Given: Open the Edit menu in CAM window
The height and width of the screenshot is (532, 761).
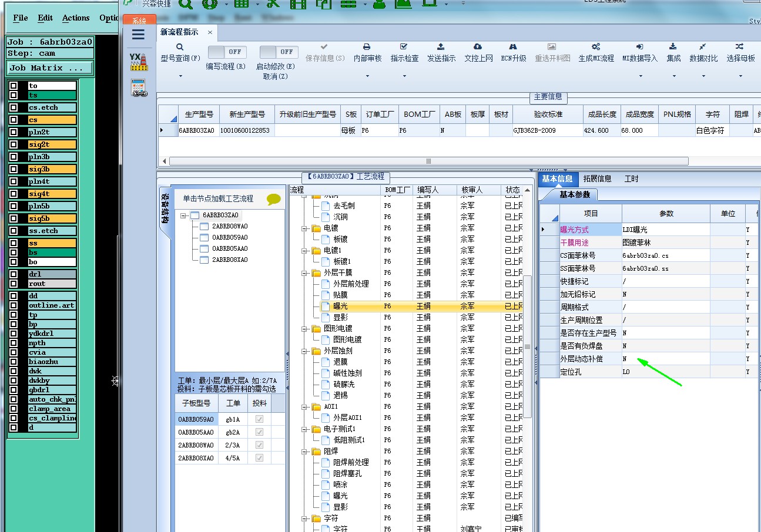Looking at the screenshot, I should [x=45, y=18].
